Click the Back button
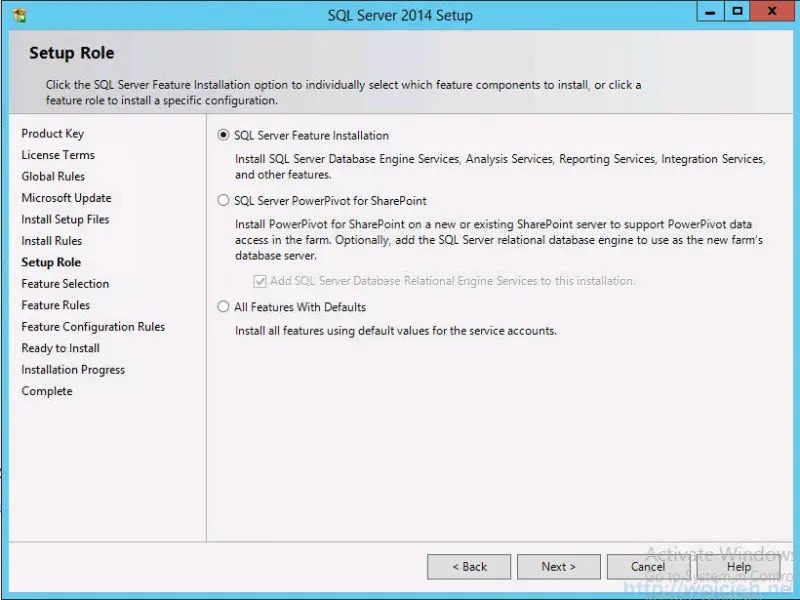 pyautogui.click(x=469, y=566)
